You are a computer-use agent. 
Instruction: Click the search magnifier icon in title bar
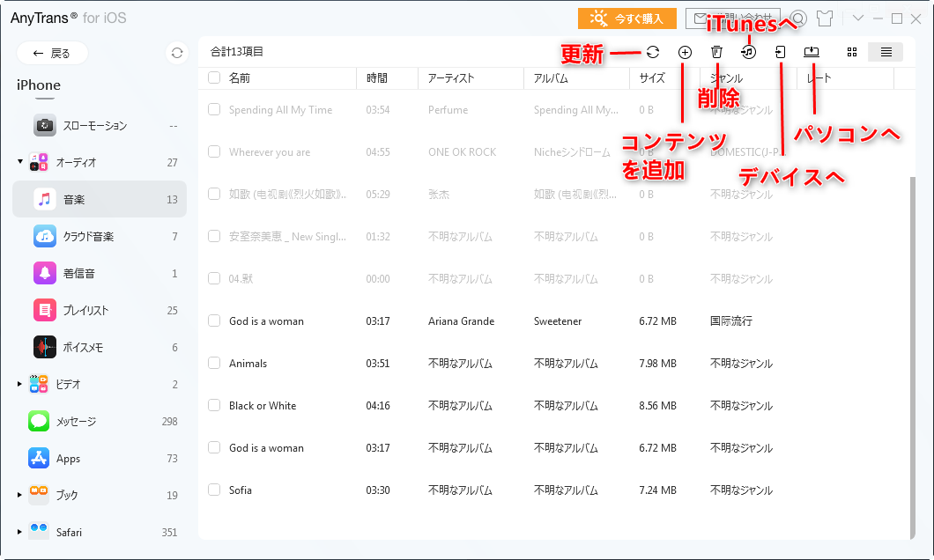[799, 18]
